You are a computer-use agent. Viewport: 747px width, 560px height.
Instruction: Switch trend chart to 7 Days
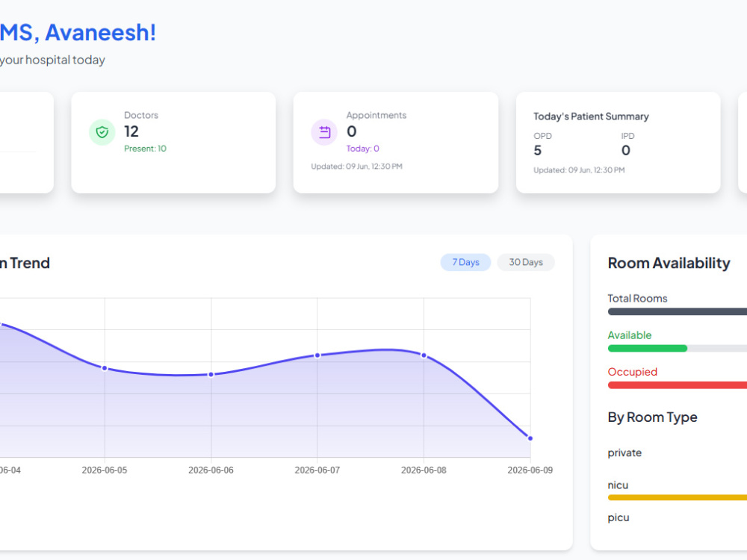click(465, 262)
